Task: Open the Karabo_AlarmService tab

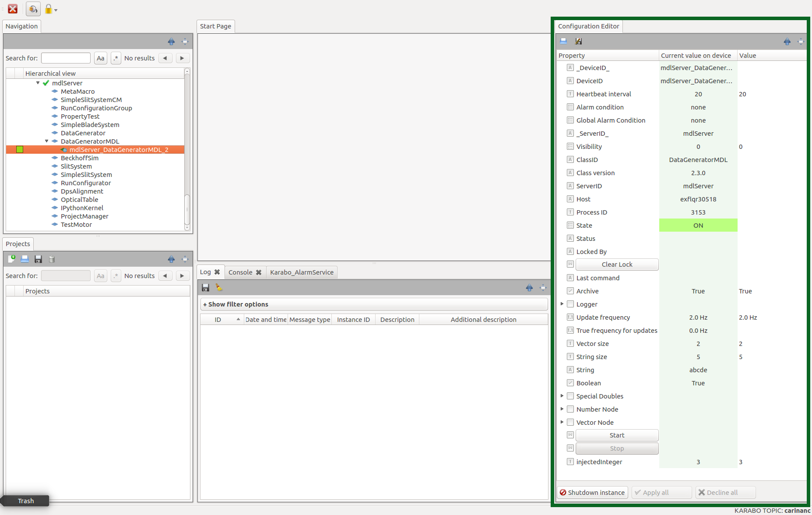Action: pos(302,272)
